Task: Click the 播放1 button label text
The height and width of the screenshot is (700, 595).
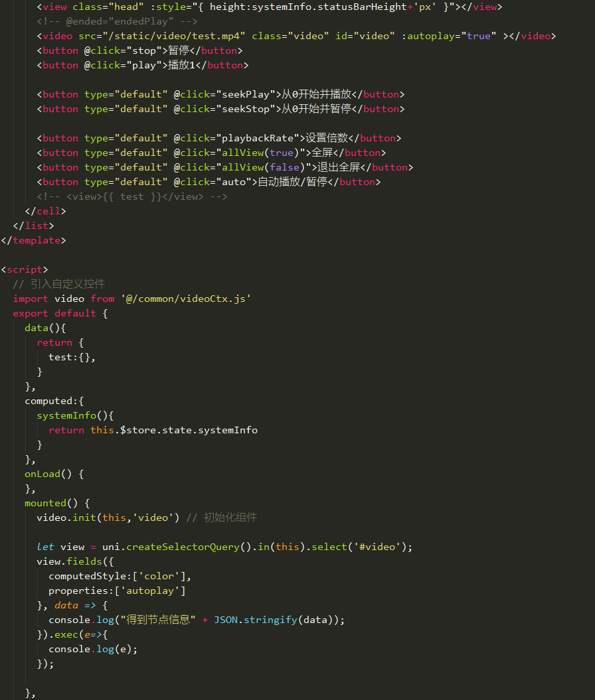Action: pyautogui.click(x=178, y=65)
